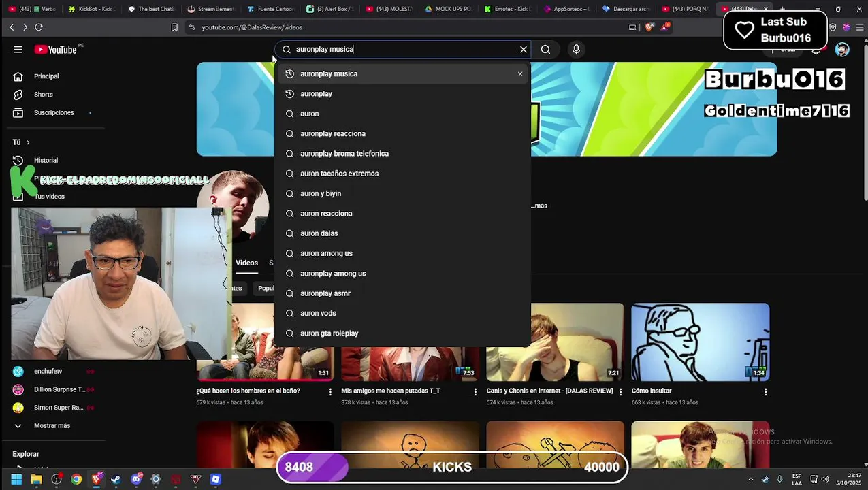This screenshot has height=490, width=868.
Task: Click the '¿Qué hacen los hombres en el baño?' title
Action: [x=248, y=391]
